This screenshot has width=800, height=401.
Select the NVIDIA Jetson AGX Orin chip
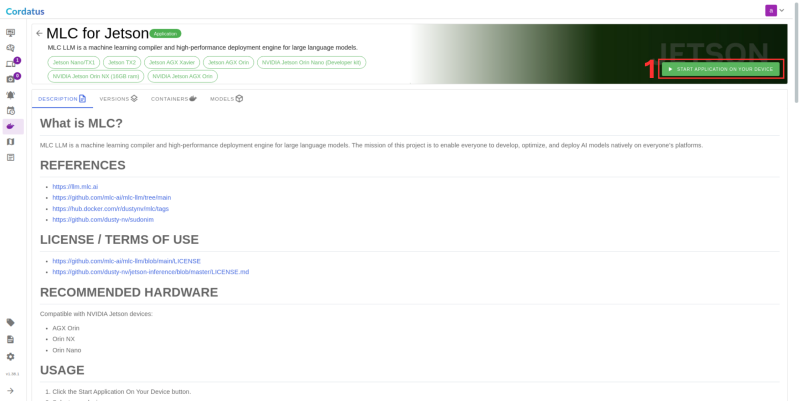[182, 76]
